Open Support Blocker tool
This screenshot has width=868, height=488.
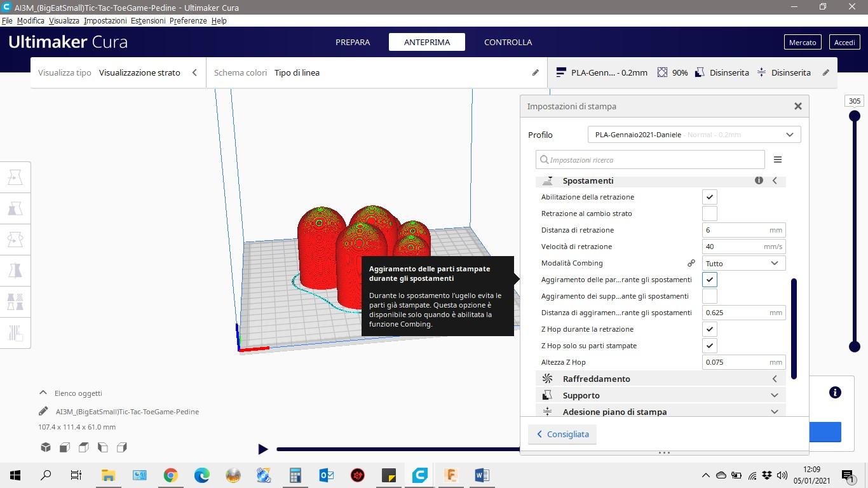click(15, 333)
